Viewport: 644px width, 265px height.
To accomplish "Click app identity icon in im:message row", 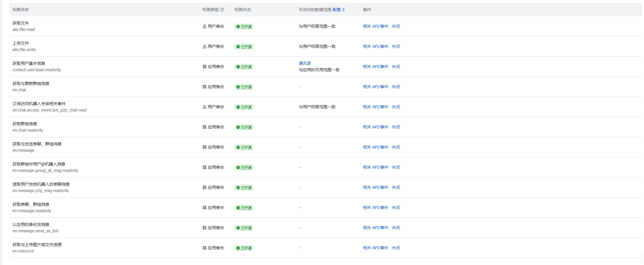I will click(x=204, y=147).
